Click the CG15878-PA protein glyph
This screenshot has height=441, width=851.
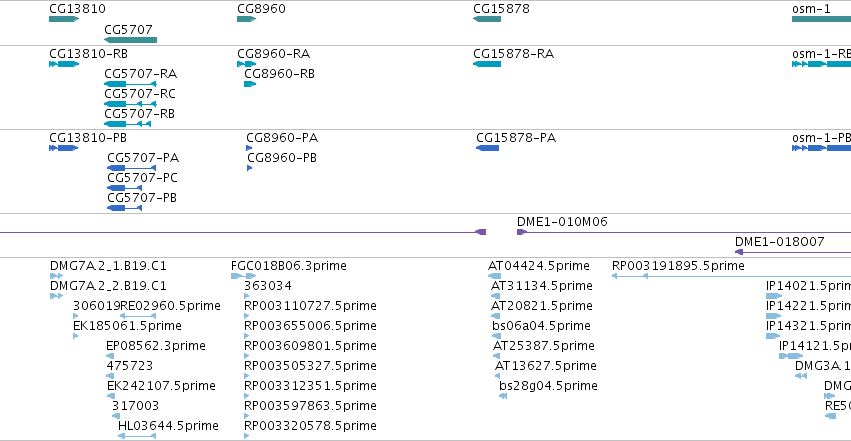(x=488, y=148)
